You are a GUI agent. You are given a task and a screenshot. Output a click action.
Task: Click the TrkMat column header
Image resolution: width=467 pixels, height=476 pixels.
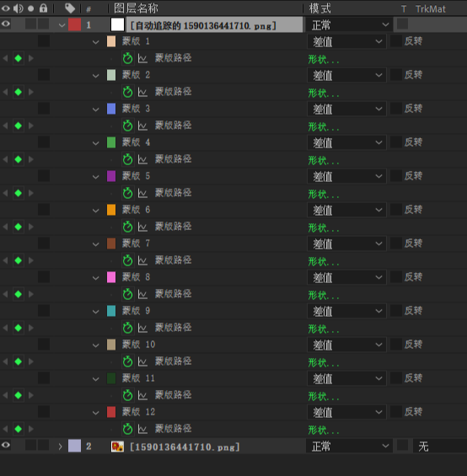pos(431,9)
